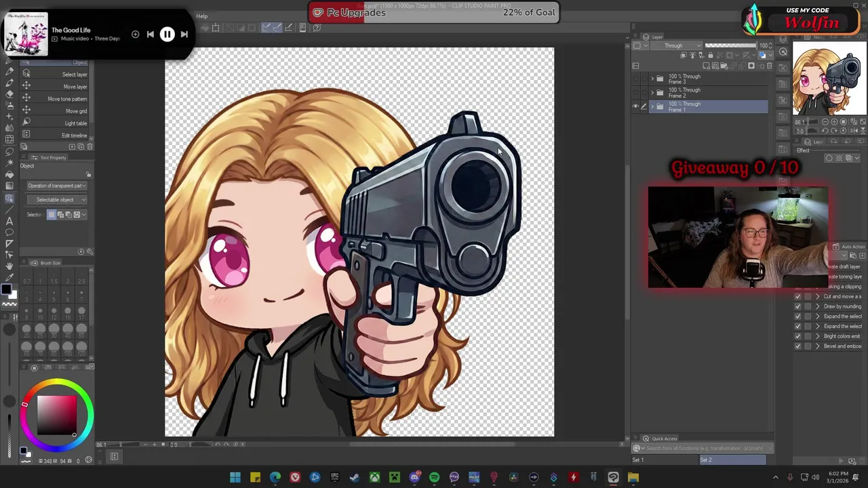Toggle checkbox for Draw by rounding action

[x=797, y=306]
